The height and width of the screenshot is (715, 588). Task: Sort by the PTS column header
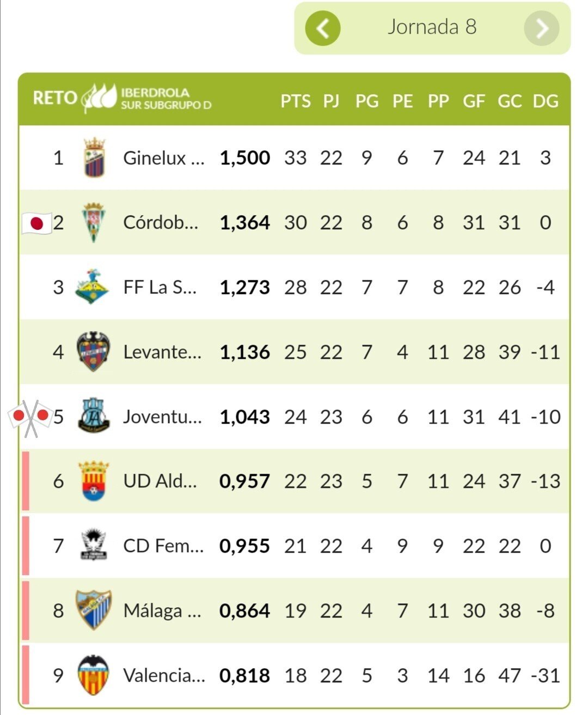tap(296, 101)
